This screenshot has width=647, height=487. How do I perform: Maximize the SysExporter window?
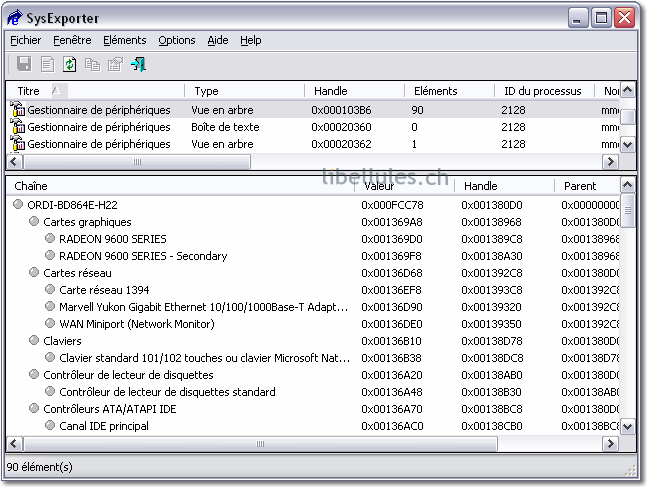[601, 18]
